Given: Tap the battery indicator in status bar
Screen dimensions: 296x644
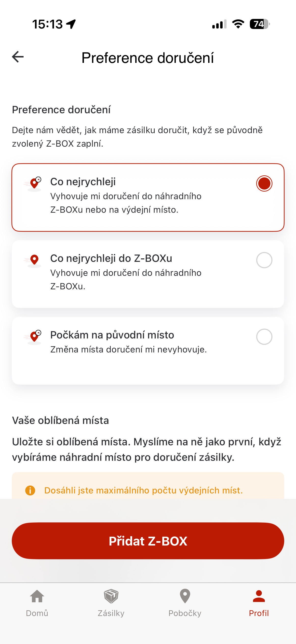Looking at the screenshot, I should [x=259, y=24].
